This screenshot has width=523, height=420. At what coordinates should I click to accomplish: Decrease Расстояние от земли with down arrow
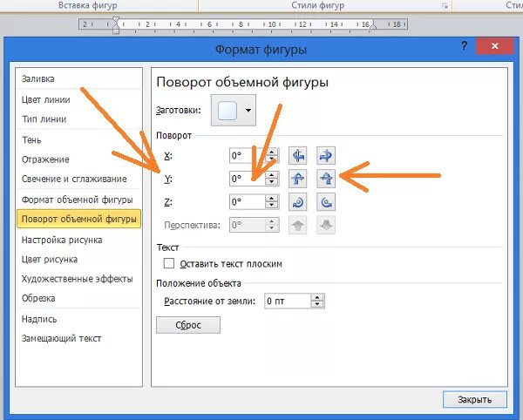click(x=317, y=305)
